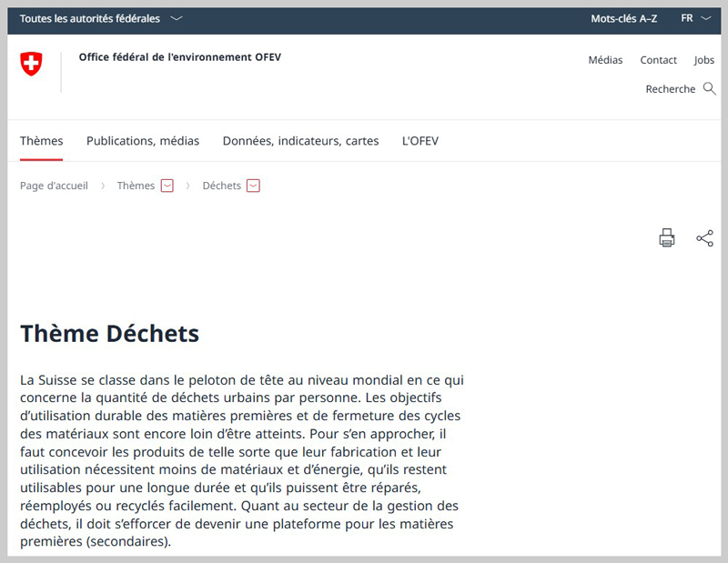Screen dimensions: 728x563
Task: Open the Mots-clés A–Z link
Action: tap(623, 18)
